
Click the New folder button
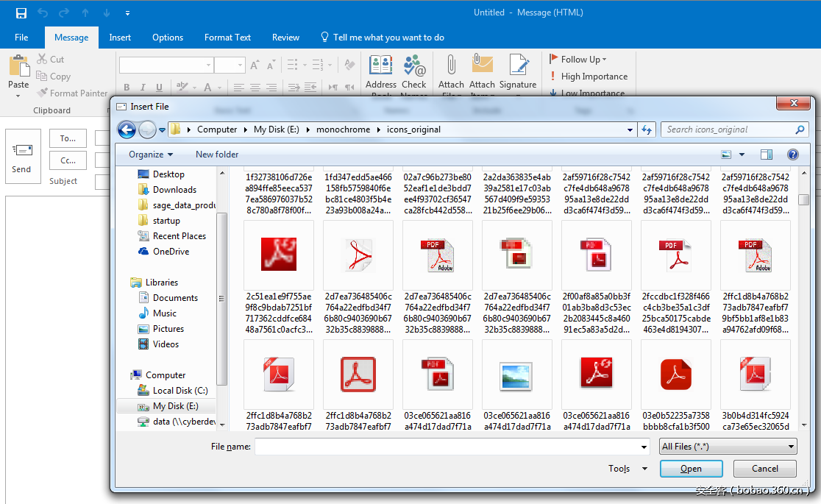(217, 155)
